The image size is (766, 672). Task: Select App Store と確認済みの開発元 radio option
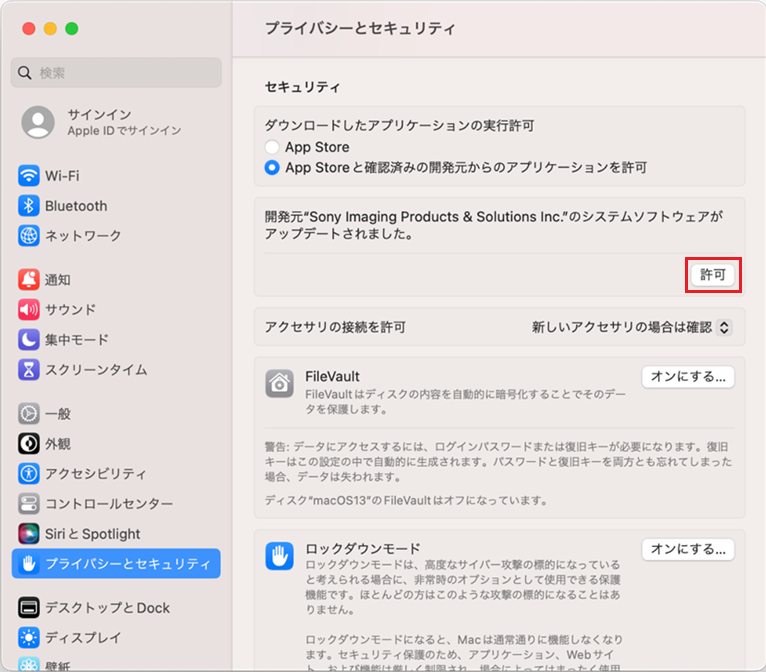272,168
